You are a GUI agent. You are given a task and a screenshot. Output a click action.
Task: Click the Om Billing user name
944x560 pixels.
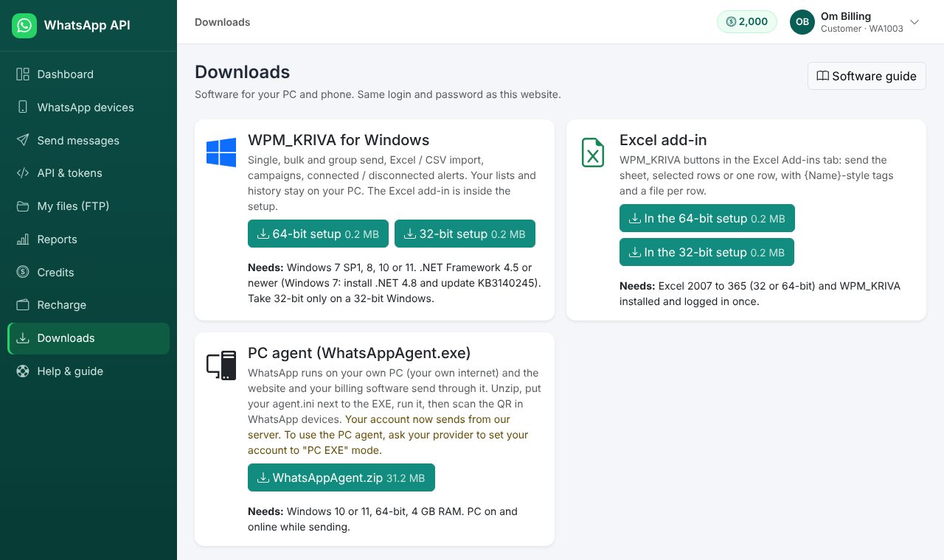[846, 16]
